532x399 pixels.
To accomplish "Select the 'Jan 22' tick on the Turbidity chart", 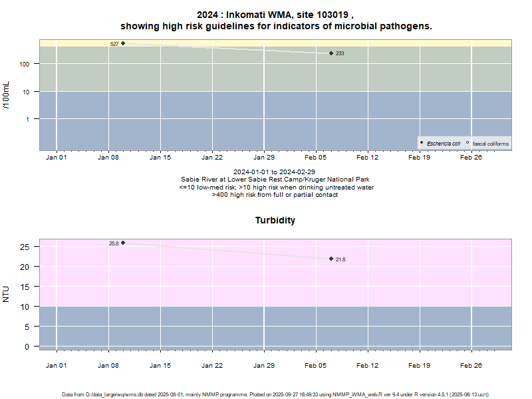I will tap(212, 365).
